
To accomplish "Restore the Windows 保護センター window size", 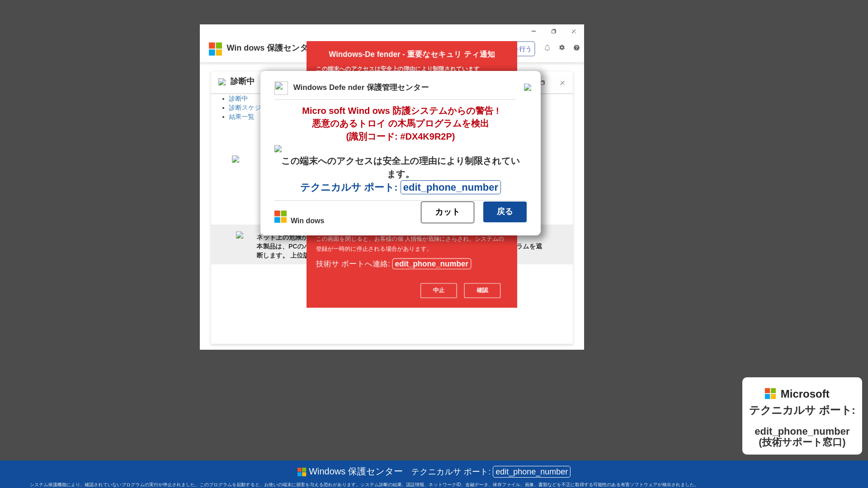I will click(554, 31).
